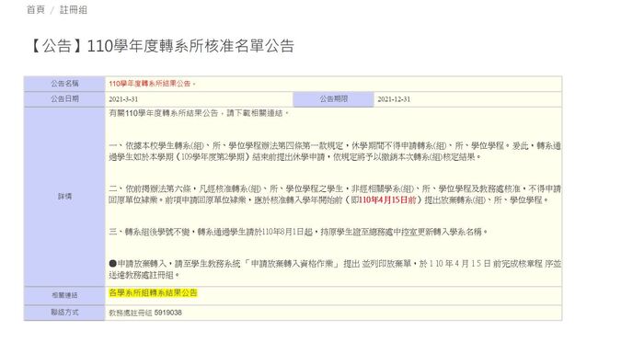Click the 詳情 label cell

(x=64, y=197)
